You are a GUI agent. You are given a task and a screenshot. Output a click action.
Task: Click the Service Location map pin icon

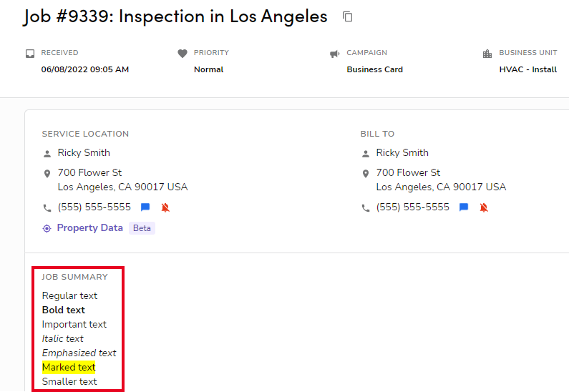[x=47, y=174]
